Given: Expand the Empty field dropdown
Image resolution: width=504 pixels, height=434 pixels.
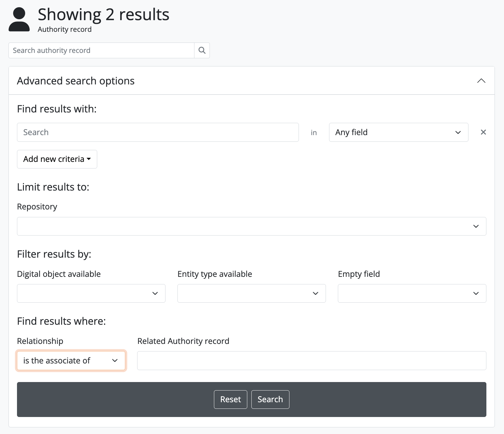Looking at the screenshot, I should (412, 293).
